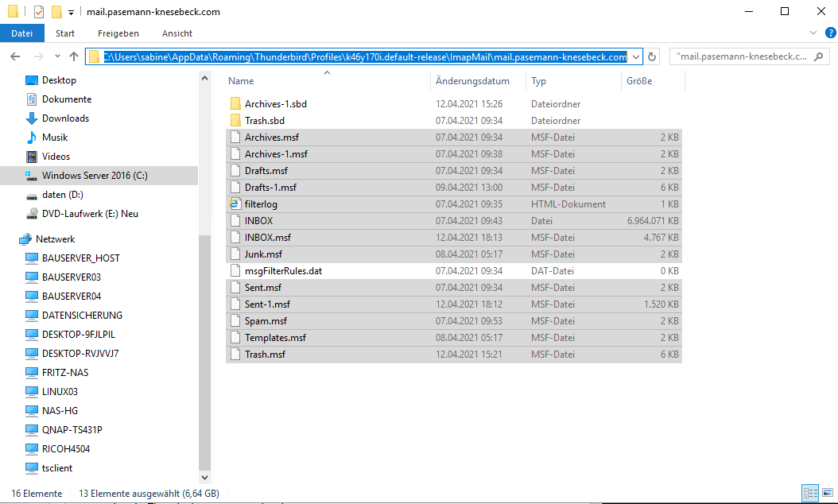The height and width of the screenshot is (504, 838).
Task: Click the Back navigation arrow
Action: 15,57
